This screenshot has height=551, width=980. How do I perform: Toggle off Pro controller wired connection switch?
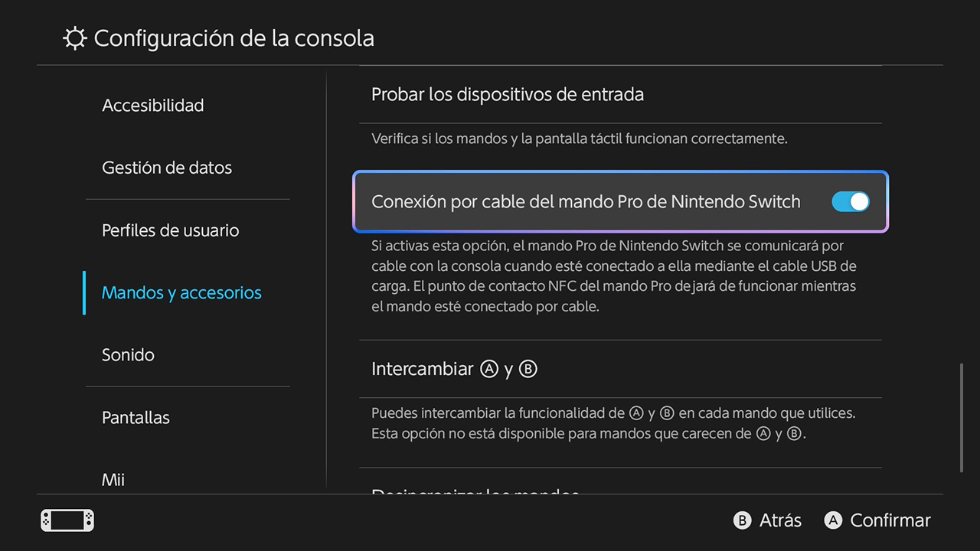tap(850, 201)
